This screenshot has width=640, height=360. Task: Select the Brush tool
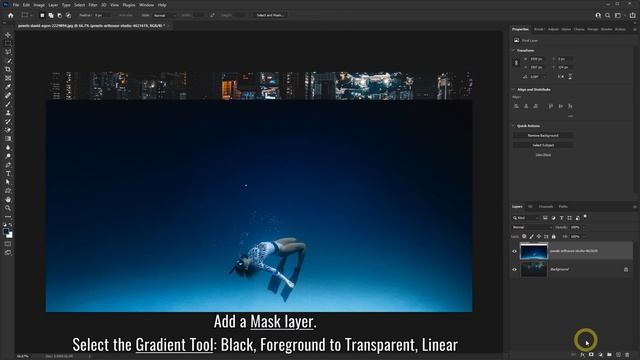(x=8, y=104)
